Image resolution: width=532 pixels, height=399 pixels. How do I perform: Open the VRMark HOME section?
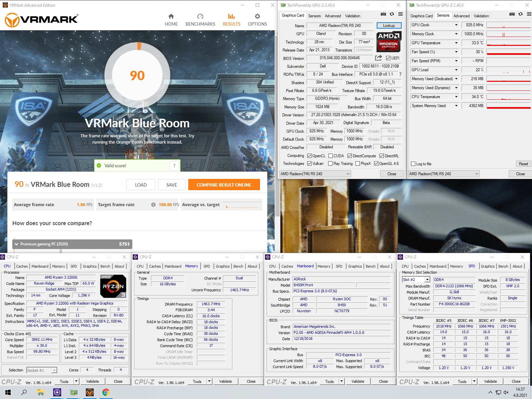(171, 20)
